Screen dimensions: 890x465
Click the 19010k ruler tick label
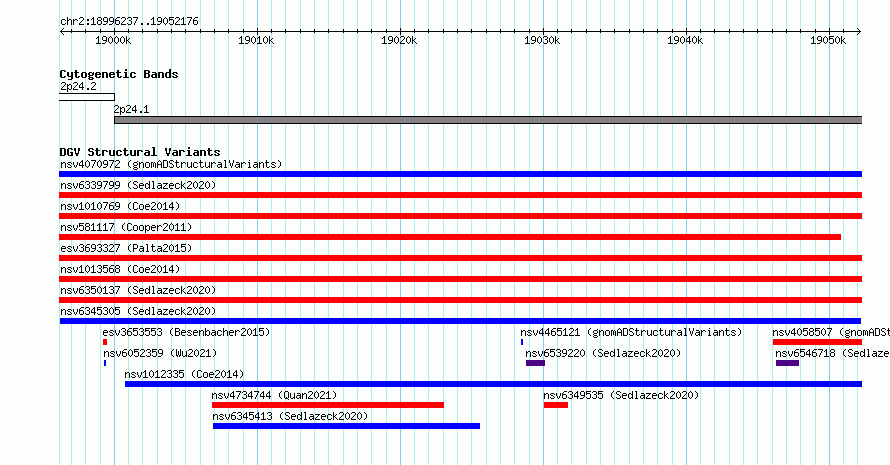coord(256,40)
